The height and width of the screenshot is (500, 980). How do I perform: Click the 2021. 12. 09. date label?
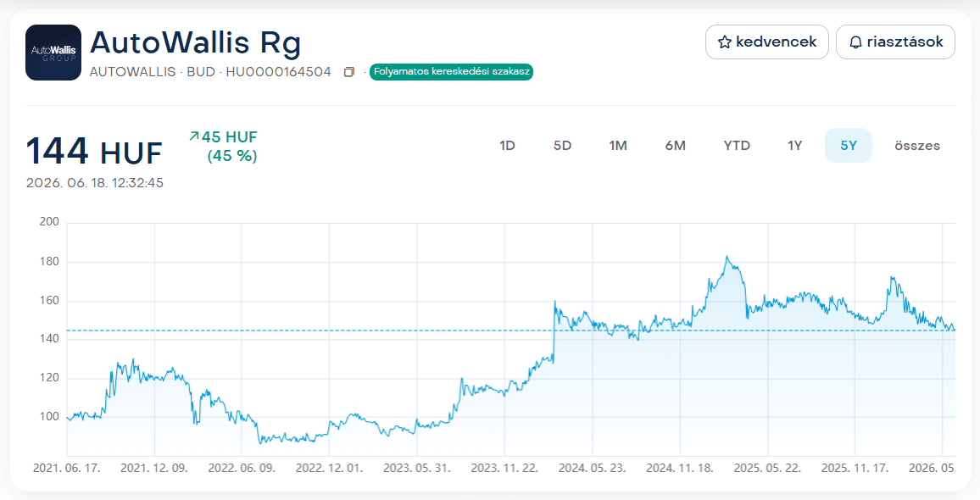(x=153, y=468)
